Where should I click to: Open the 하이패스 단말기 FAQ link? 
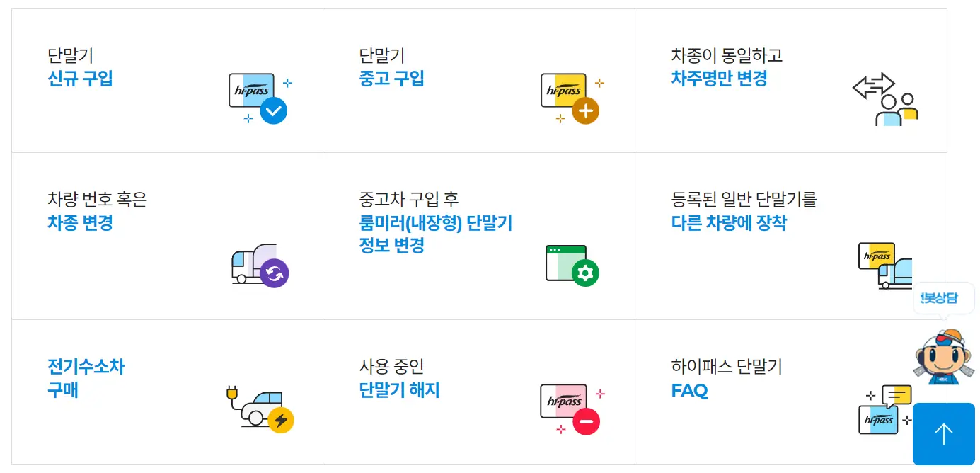[688, 392]
